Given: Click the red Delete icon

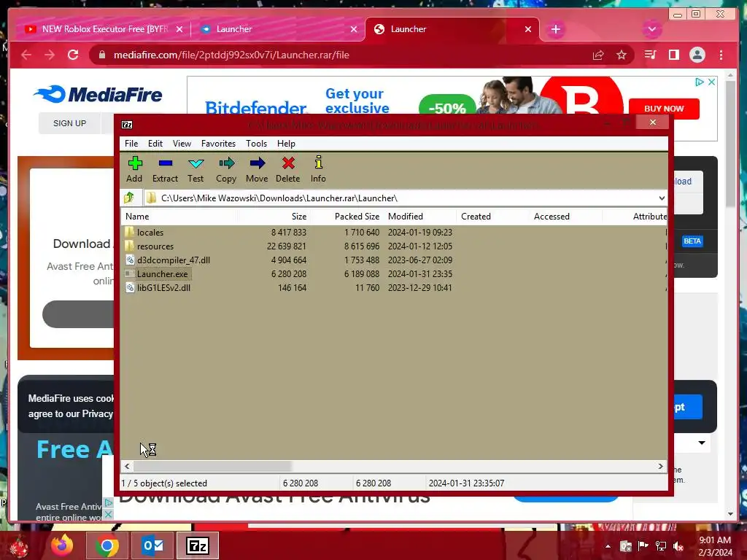Looking at the screenshot, I should click(x=288, y=163).
